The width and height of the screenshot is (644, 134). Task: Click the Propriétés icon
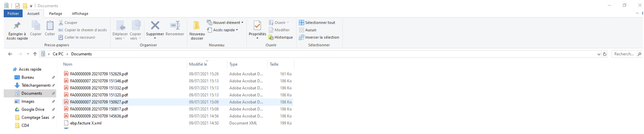257,26
